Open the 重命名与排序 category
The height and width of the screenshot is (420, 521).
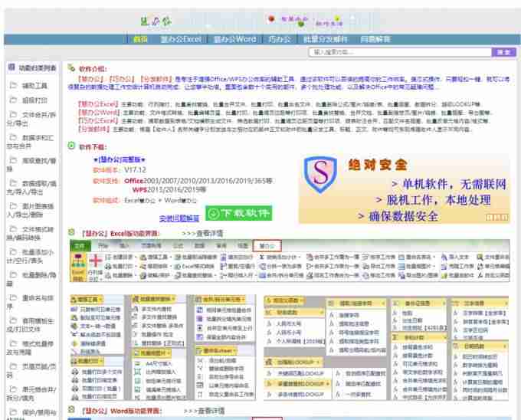point(31,302)
